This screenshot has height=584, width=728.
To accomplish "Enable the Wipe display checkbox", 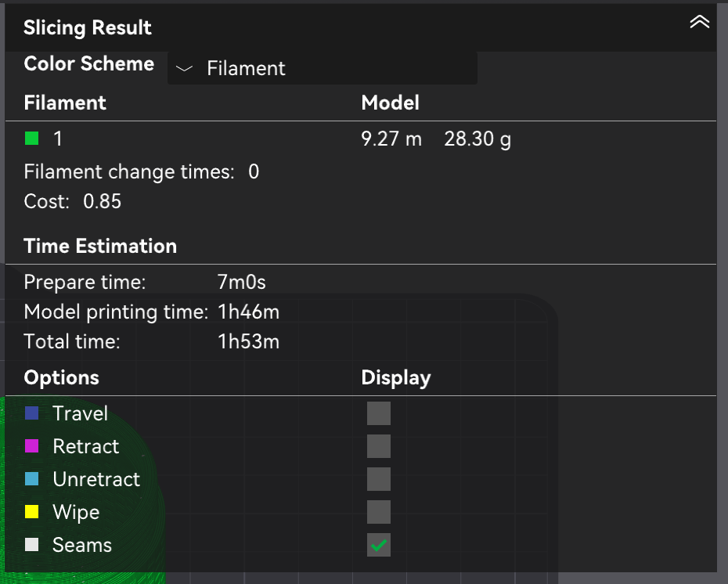I will point(379,512).
